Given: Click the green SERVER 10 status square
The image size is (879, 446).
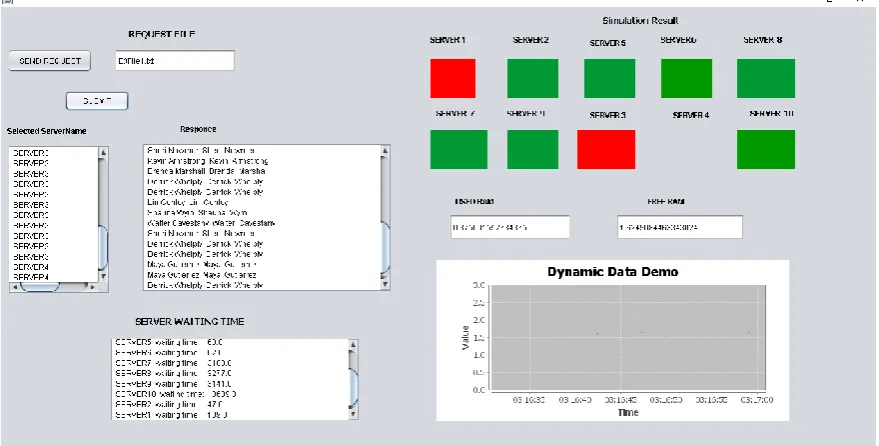Looking at the screenshot, I should point(766,150).
